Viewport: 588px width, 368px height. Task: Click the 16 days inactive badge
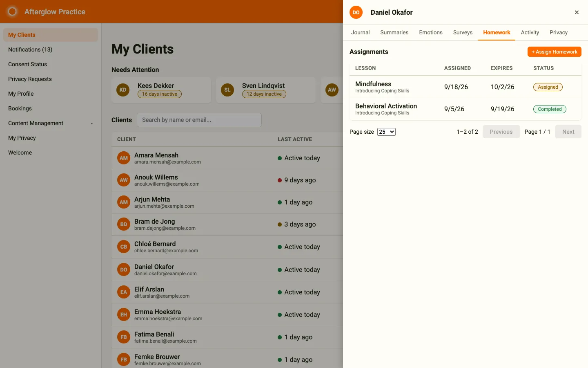click(160, 94)
